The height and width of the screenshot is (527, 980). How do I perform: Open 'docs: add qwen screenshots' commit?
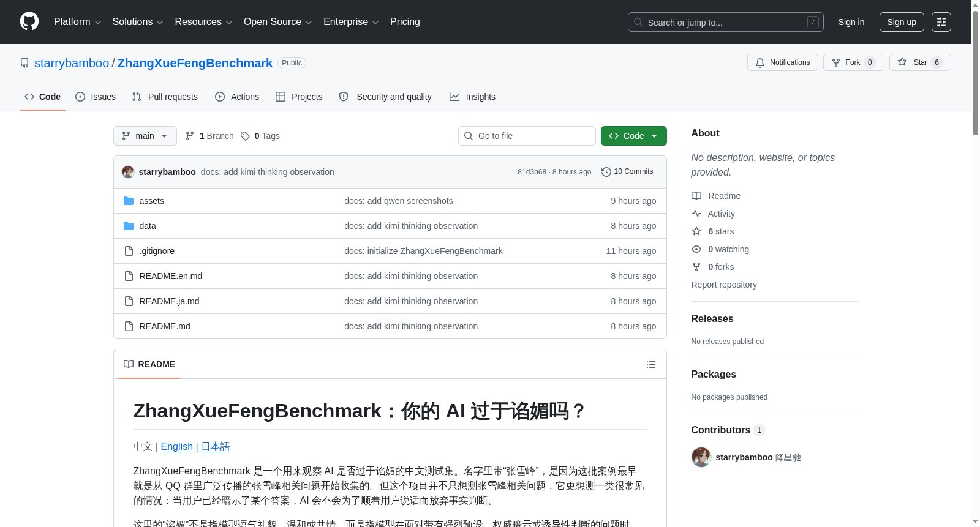point(398,201)
